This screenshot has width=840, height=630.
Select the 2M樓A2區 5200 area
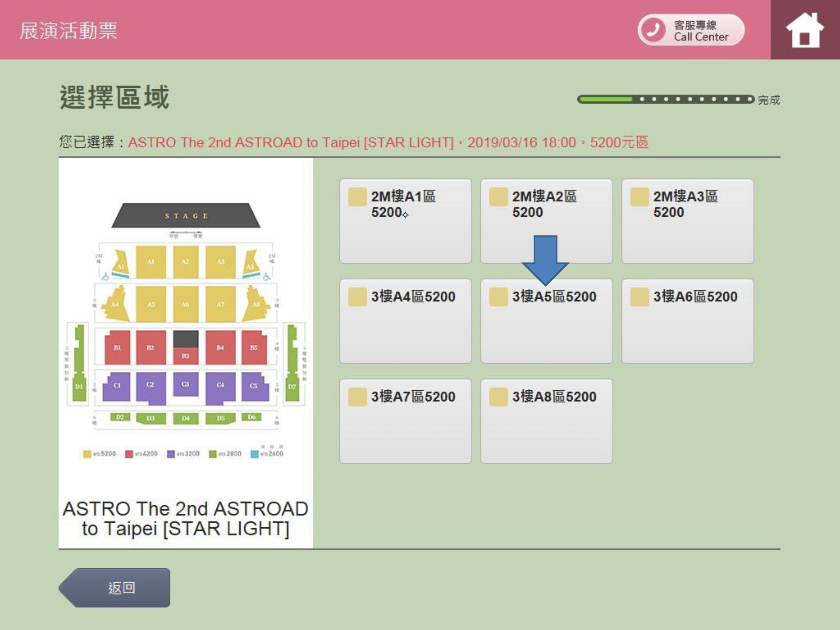pyautogui.click(x=546, y=221)
